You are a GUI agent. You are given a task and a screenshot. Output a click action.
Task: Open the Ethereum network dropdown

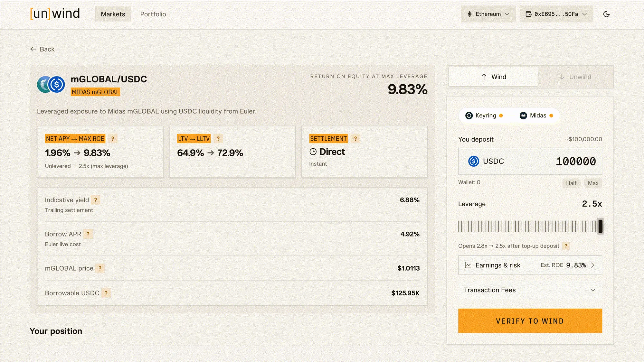coord(488,14)
